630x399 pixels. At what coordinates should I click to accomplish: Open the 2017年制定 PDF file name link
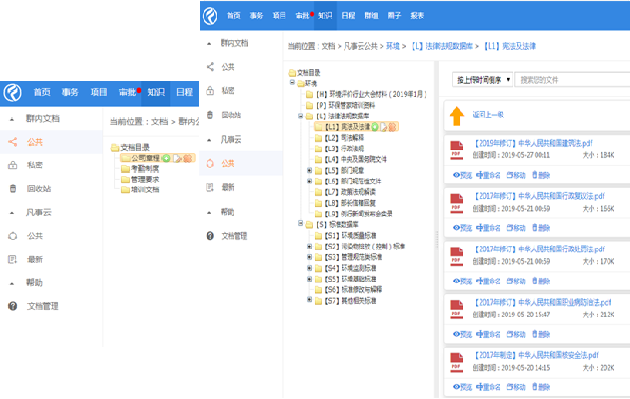(535, 355)
